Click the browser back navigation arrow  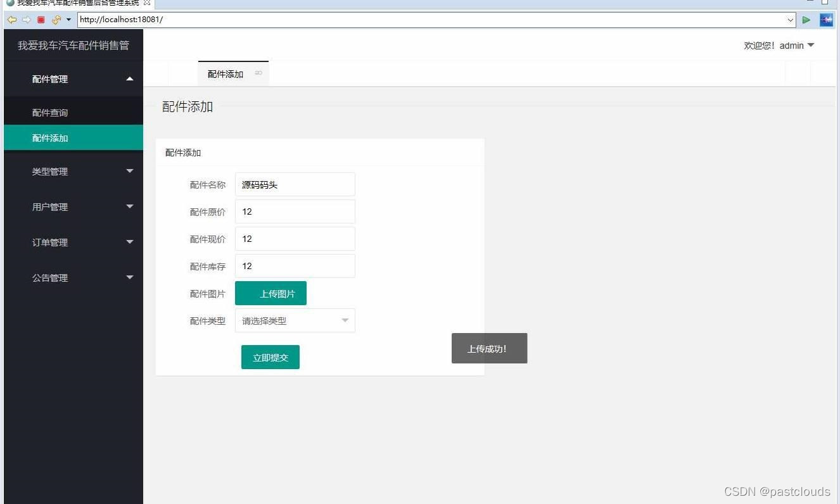tap(12, 20)
